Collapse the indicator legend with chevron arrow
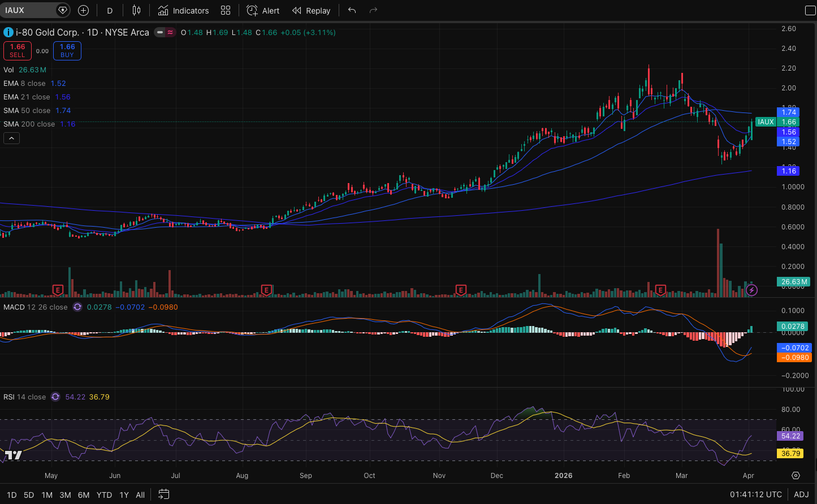The image size is (817, 504). coord(11,138)
